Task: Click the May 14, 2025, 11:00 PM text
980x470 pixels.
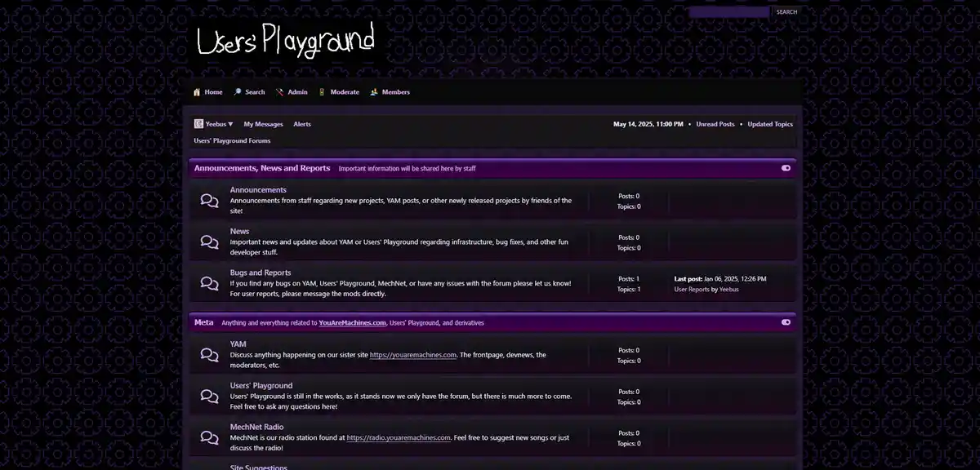Action: [648, 124]
